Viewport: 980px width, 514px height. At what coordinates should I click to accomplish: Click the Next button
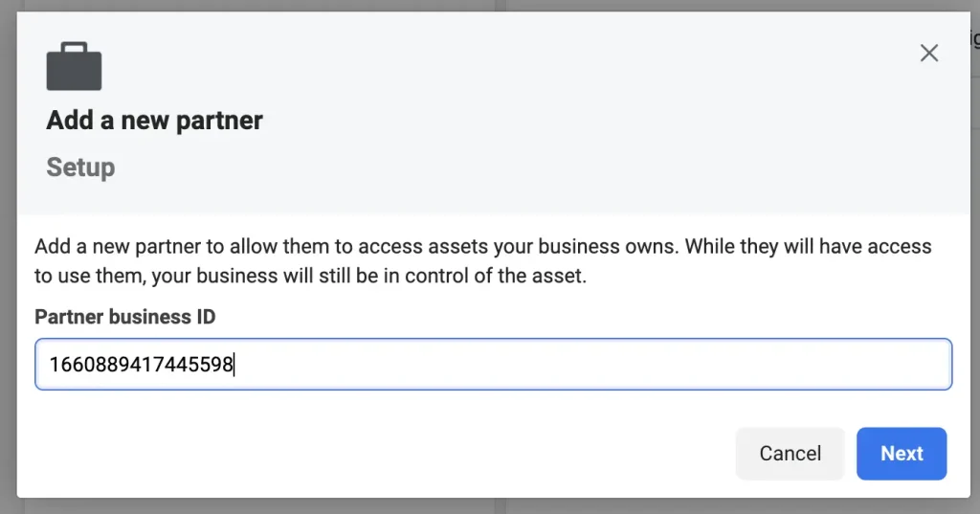(x=902, y=454)
